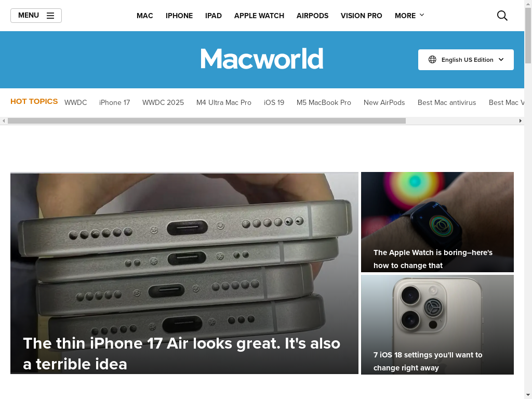Select the APPLE WATCH navigation item
Image resolution: width=532 pixels, height=399 pixels.
[259, 16]
